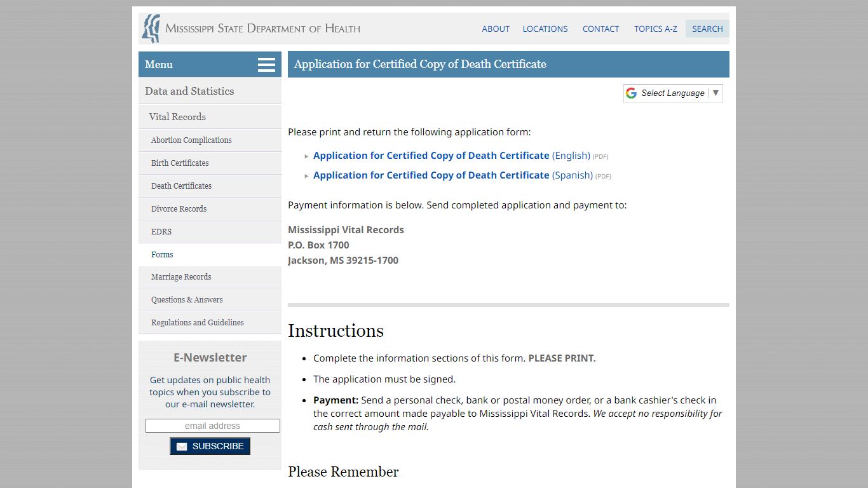Open Topics A-Z
This screenshot has width=868, height=488.
click(x=656, y=29)
